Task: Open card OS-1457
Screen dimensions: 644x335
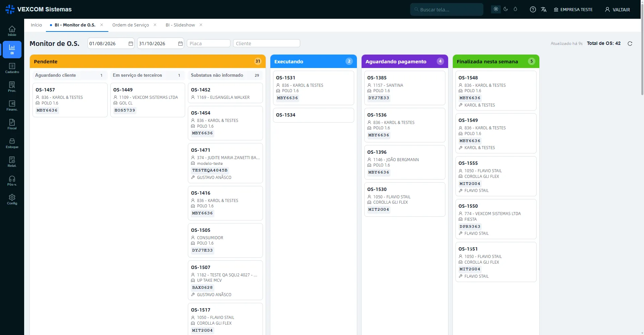Action: [x=70, y=100]
